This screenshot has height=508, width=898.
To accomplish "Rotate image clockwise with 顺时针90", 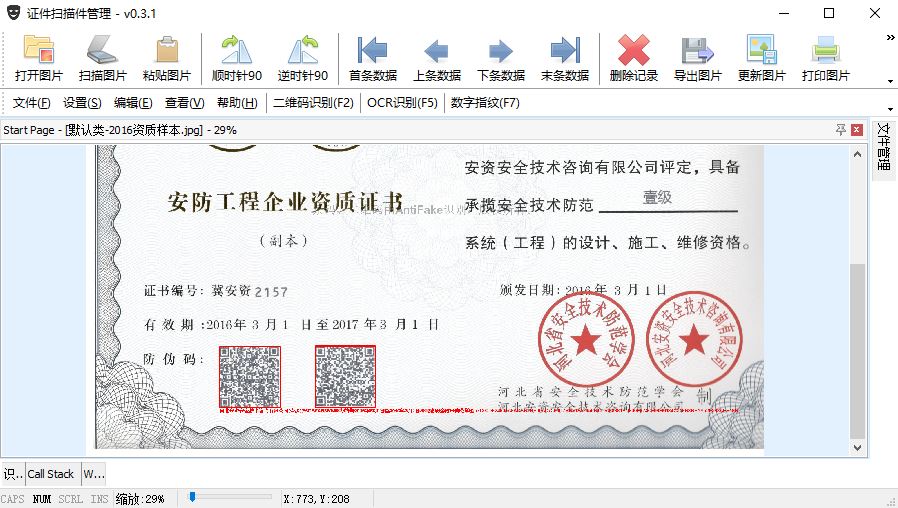I will point(237,58).
